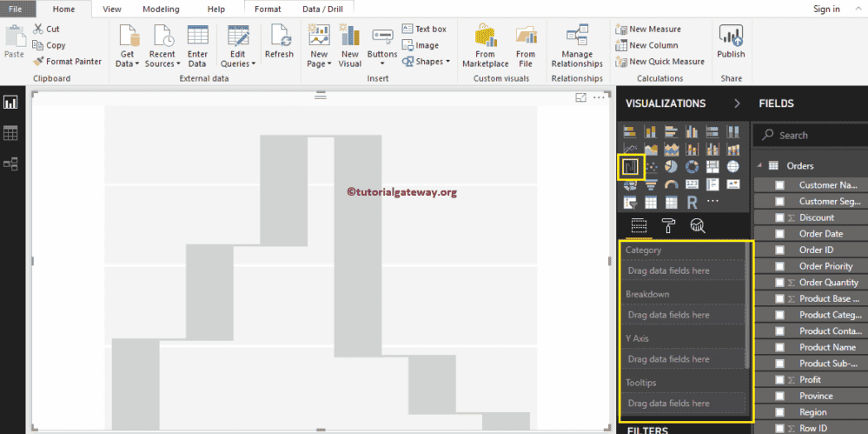The width and height of the screenshot is (868, 434).
Task: Check the Region field checkbox
Action: click(779, 412)
